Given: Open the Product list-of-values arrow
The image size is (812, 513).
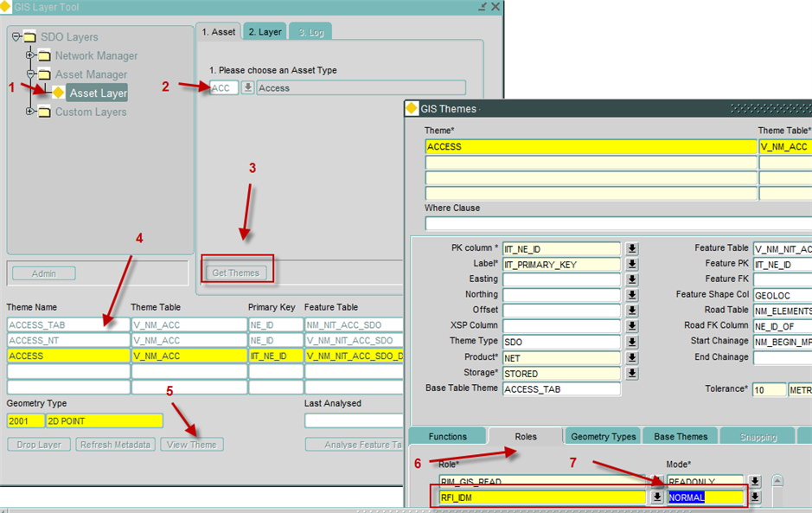Looking at the screenshot, I should 632,357.
